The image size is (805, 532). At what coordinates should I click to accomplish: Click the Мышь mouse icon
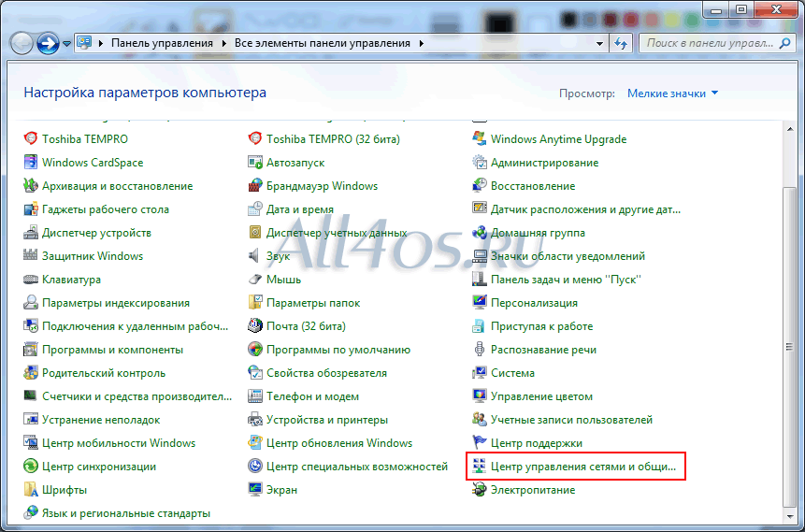(x=255, y=280)
